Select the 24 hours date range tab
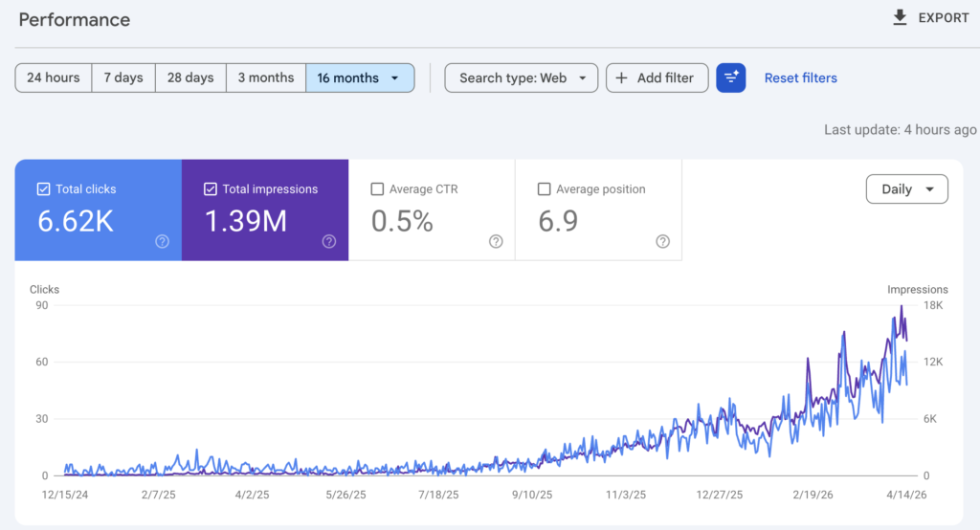Viewport: 980px width, 530px height. point(54,78)
